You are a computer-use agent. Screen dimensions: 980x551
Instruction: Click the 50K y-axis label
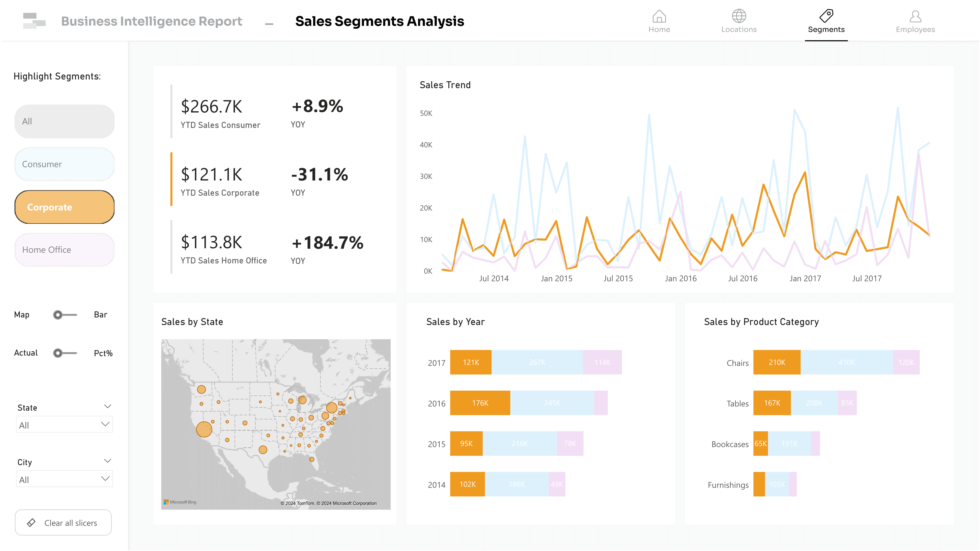[x=426, y=113]
